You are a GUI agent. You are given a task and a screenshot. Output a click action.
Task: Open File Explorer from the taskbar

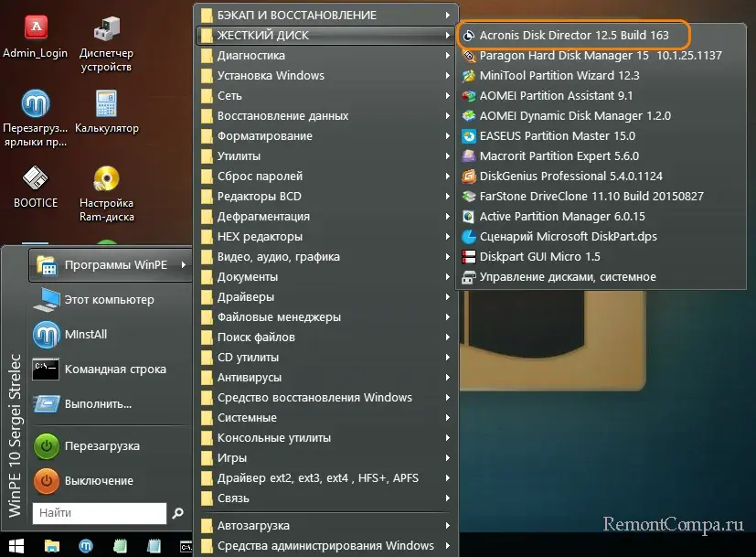[52, 546]
